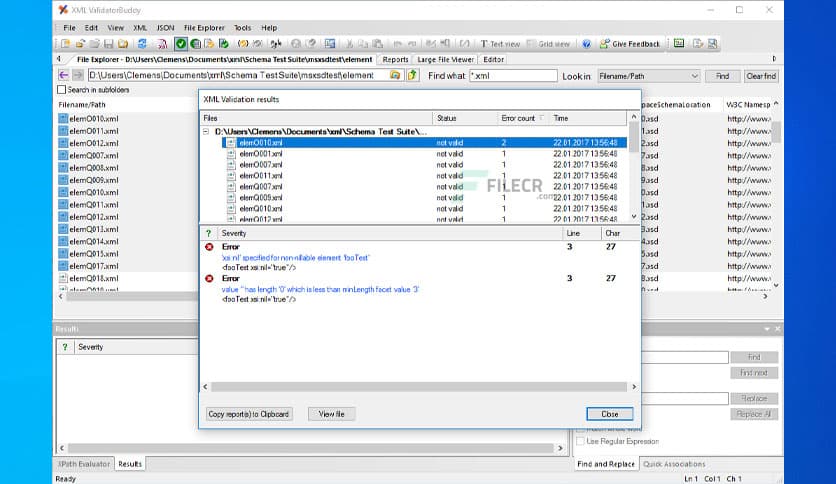Switch to Grid view in the toolbar
Viewport: 836px width, 484px height.
549,44
